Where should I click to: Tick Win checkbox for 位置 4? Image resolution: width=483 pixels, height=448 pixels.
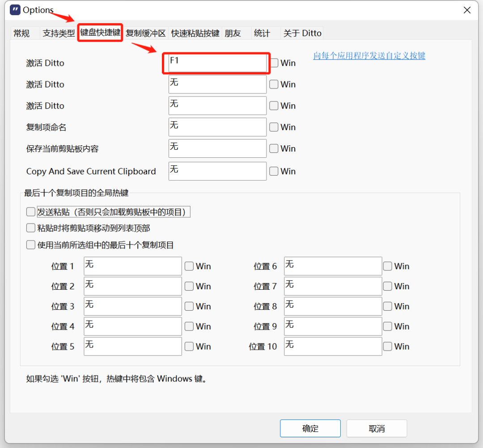pos(189,326)
